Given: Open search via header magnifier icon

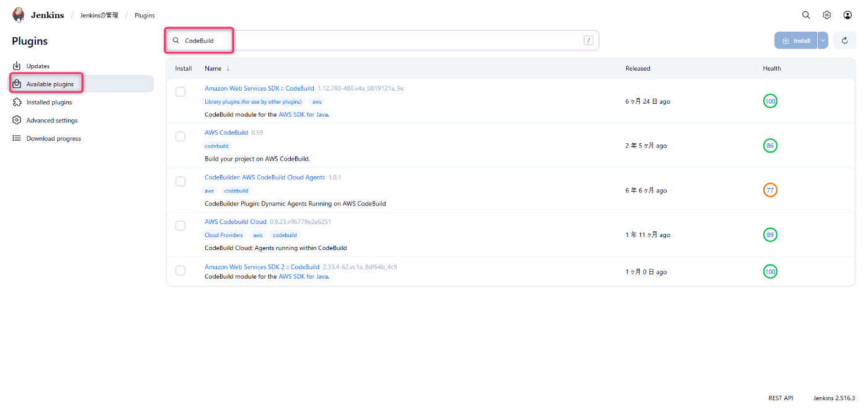Looking at the screenshot, I should (x=806, y=15).
